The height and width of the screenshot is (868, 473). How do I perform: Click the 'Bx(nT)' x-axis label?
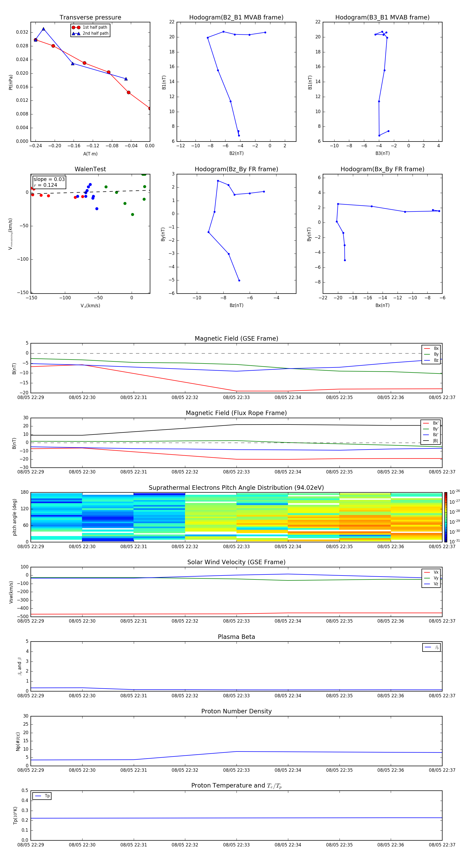(382, 305)
